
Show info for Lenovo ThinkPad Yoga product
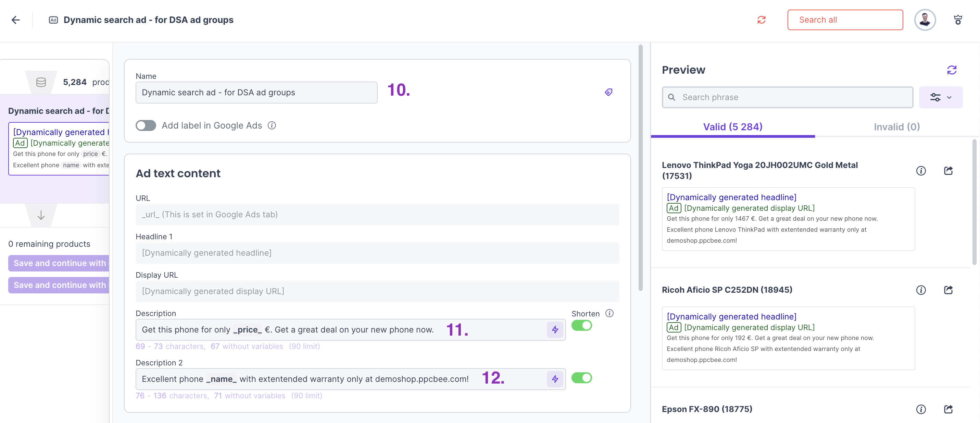click(x=921, y=171)
